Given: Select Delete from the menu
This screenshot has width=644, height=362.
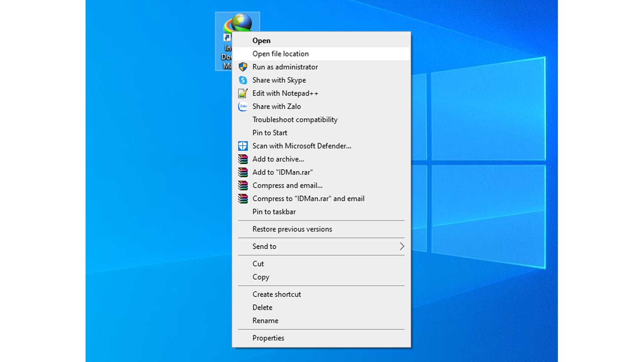Looking at the screenshot, I should coord(262,307).
